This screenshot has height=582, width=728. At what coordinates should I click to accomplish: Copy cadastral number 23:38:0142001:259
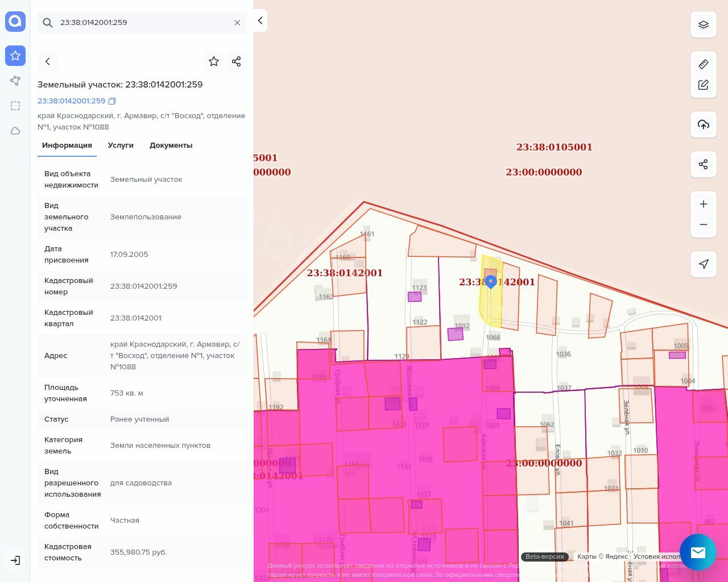[112, 101]
